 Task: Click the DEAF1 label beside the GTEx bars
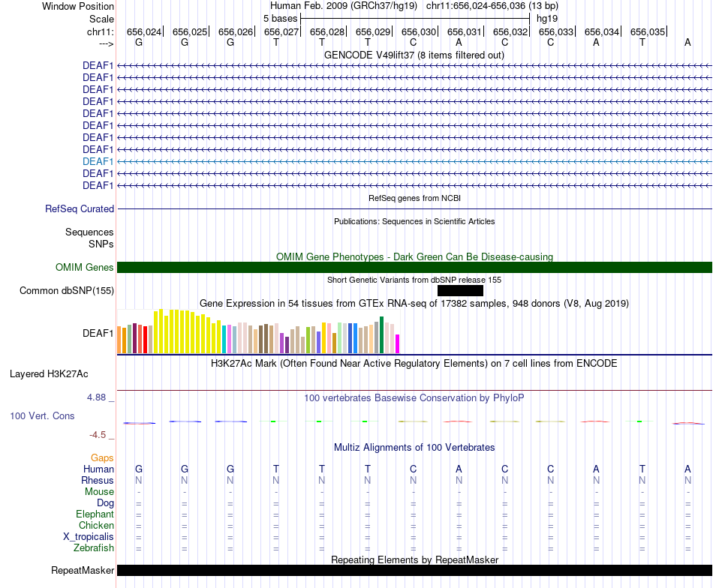click(98, 333)
